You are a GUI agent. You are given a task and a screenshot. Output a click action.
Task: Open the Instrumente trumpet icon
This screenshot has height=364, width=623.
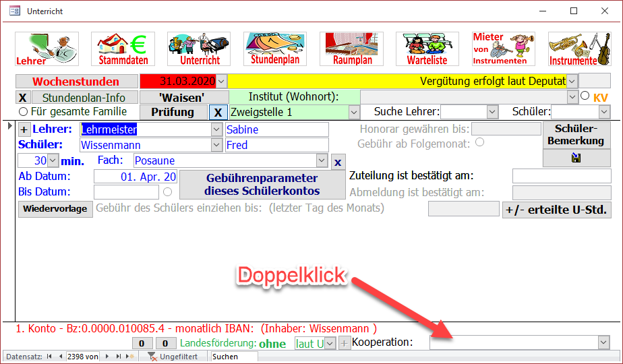(x=579, y=49)
